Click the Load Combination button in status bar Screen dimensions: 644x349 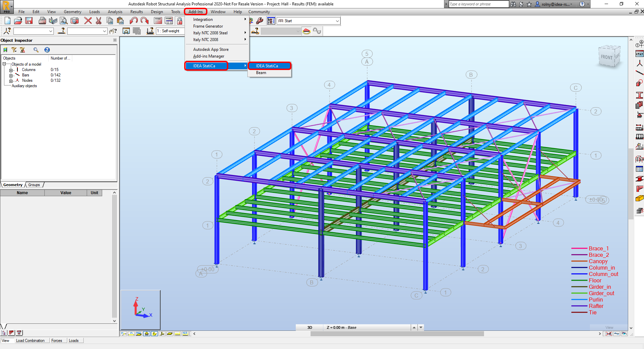(x=30, y=341)
